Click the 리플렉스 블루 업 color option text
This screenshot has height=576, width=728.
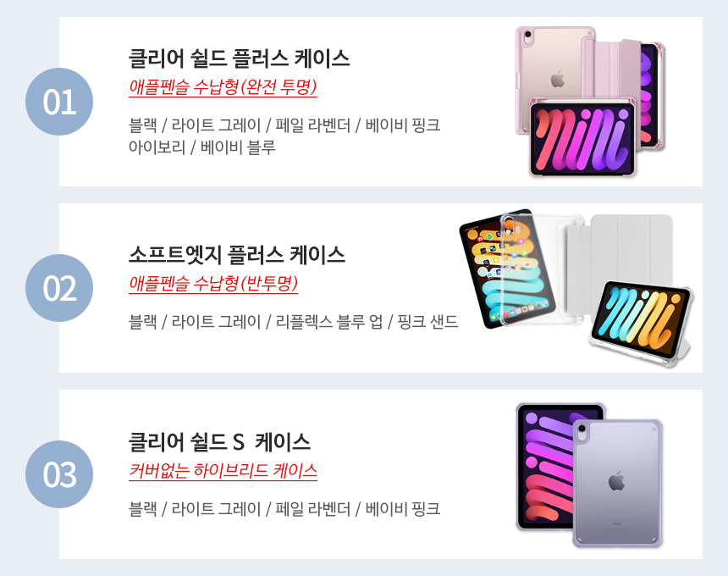(329, 321)
